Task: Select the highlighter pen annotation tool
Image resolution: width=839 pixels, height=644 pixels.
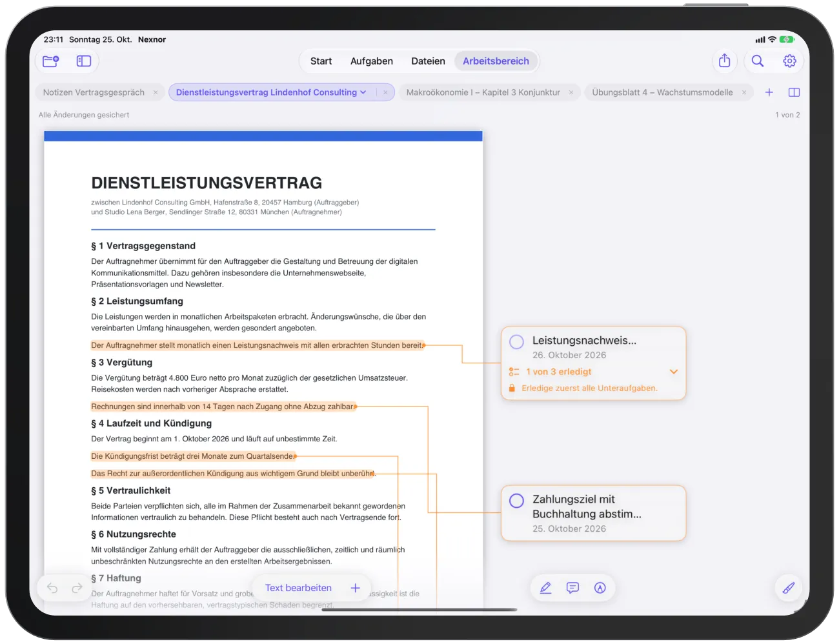Action: point(545,588)
